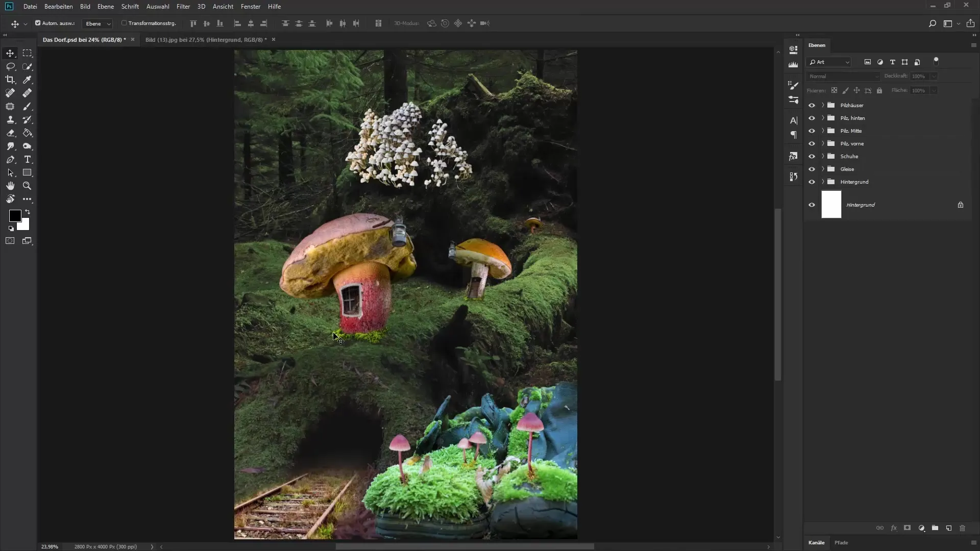The width and height of the screenshot is (980, 551).
Task: Swap foreground and background colors
Action: pos(28,212)
